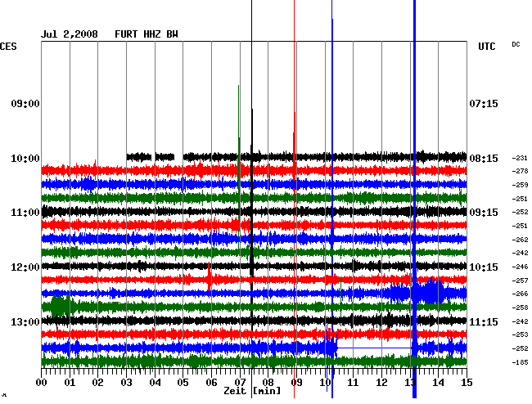The image size is (532, 404).
Task: Select minute tick label 04
Action: [x=155, y=383]
